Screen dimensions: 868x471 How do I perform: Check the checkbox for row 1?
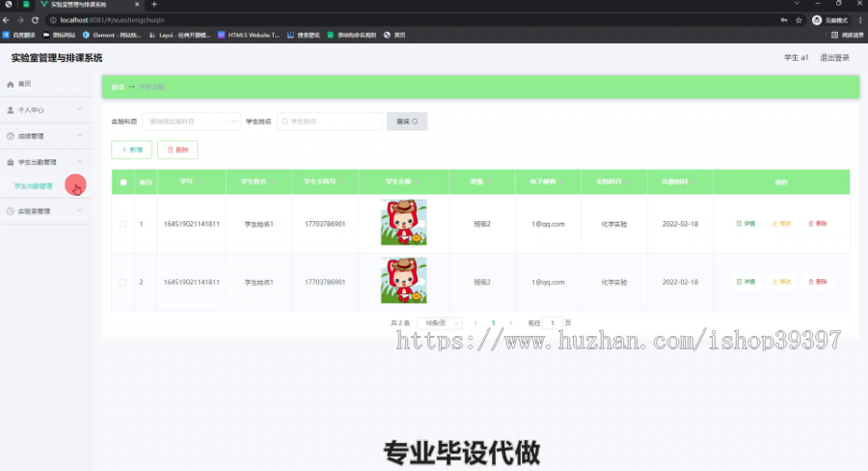pos(122,224)
